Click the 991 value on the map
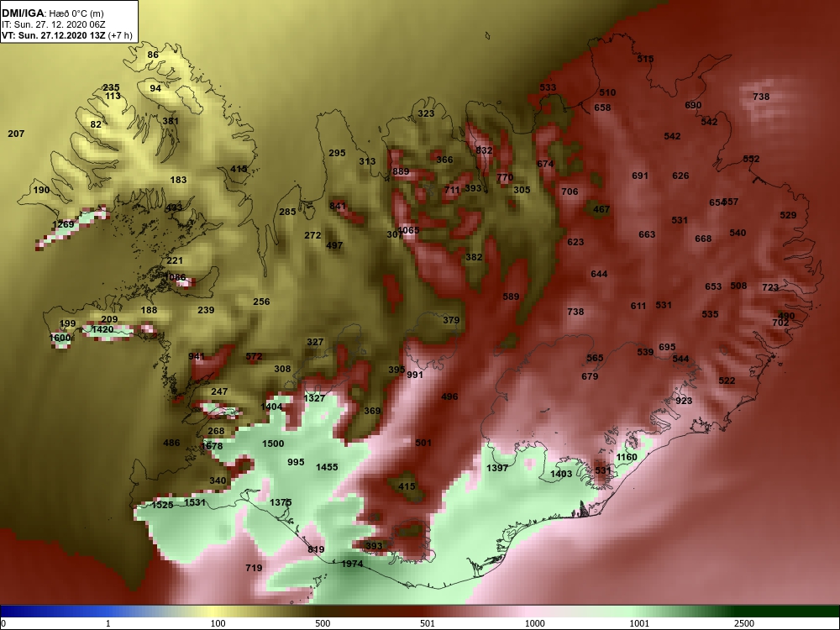 coord(415,375)
